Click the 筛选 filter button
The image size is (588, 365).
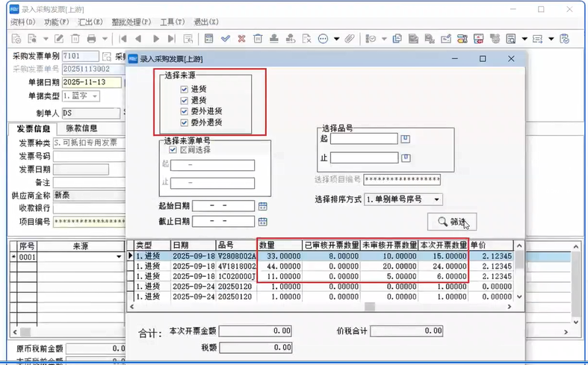tap(452, 222)
